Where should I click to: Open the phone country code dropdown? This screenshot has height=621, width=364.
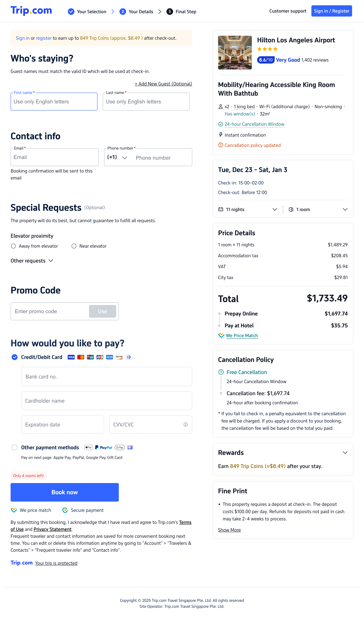(x=117, y=157)
